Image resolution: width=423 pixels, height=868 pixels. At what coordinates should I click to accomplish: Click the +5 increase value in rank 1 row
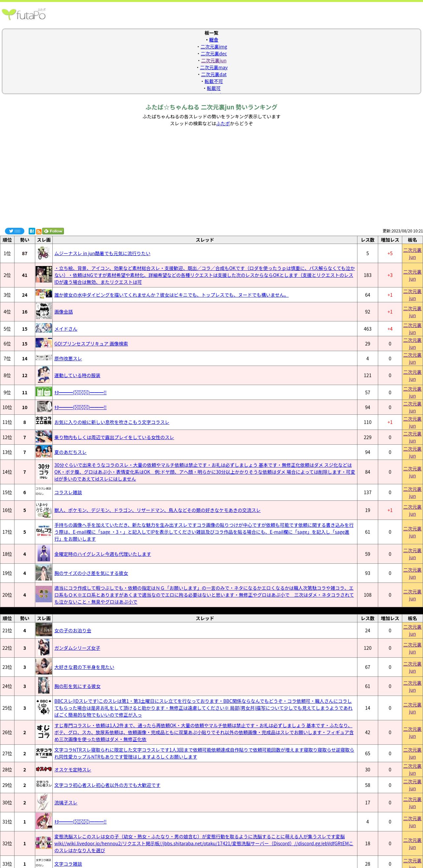(390, 254)
